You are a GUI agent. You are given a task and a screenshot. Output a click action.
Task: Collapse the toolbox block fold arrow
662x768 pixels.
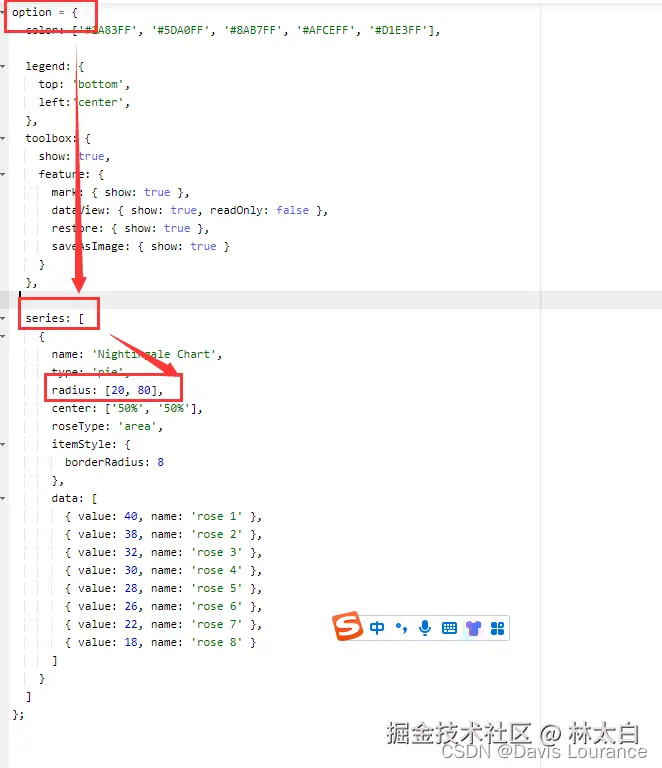coord(3,138)
